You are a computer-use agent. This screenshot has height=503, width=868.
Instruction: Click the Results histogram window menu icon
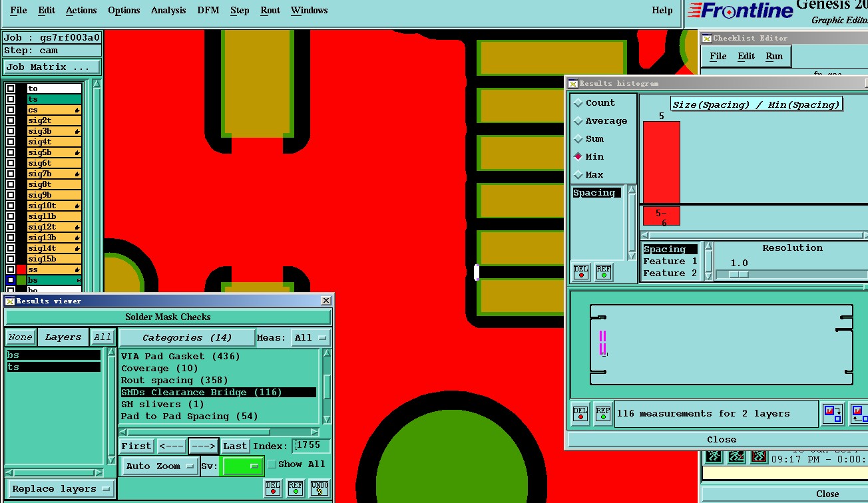pyautogui.click(x=573, y=83)
